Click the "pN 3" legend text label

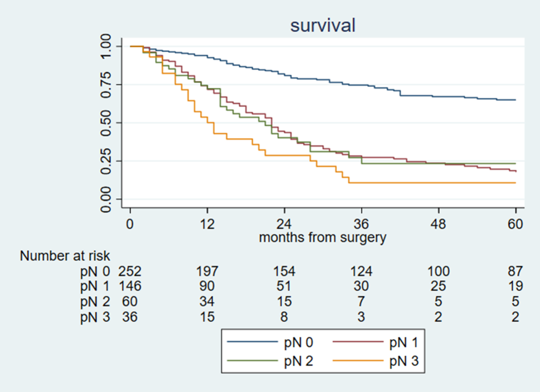pos(402,361)
